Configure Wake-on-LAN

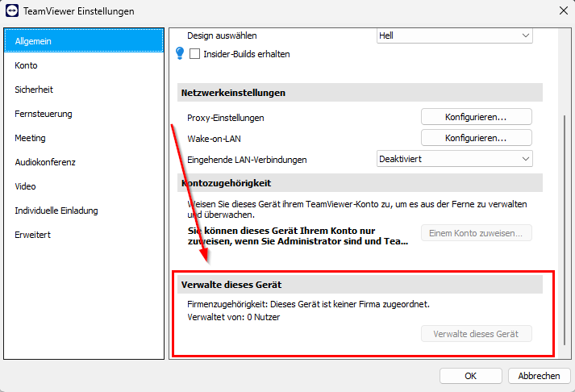(477, 138)
